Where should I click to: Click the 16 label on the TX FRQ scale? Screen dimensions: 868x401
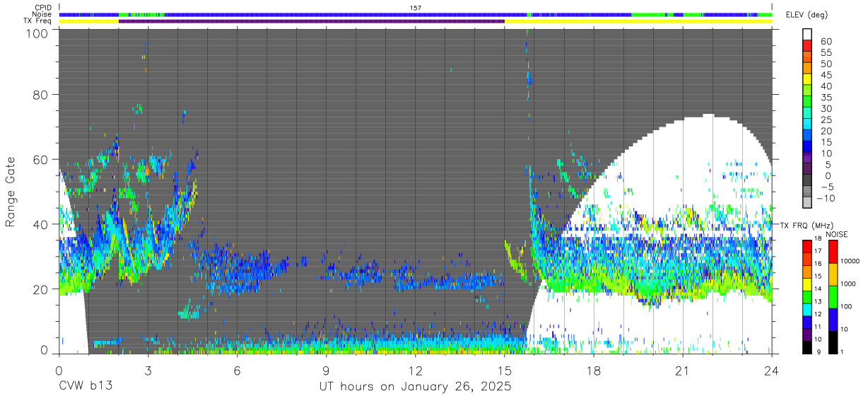[x=817, y=263]
